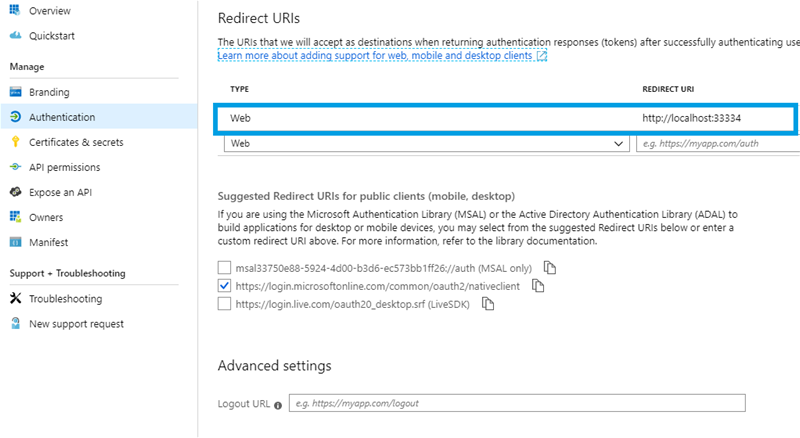This screenshot has height=438, width=800.
Task: Open the Manifest page
Action: tap(48, 242)
